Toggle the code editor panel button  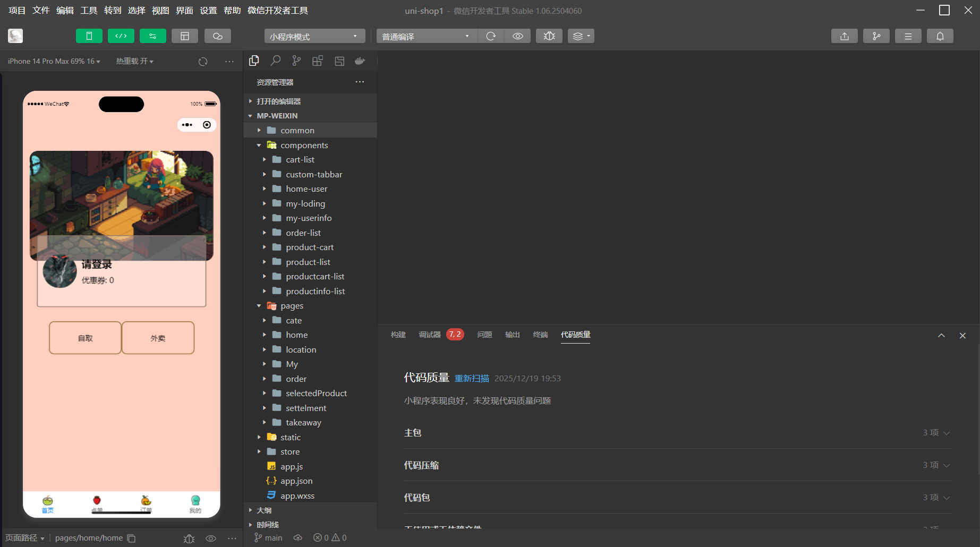tap(121, 36)
